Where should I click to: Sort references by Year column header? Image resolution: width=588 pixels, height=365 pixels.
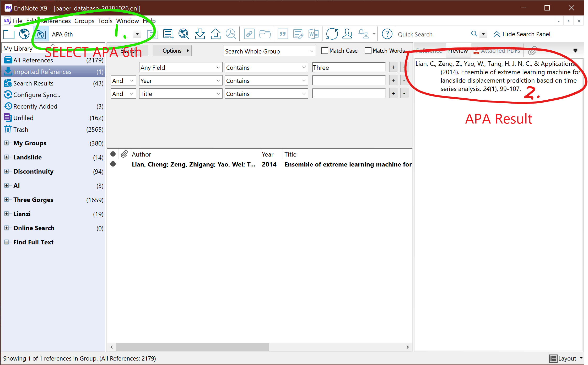click(x=271, y=154)
